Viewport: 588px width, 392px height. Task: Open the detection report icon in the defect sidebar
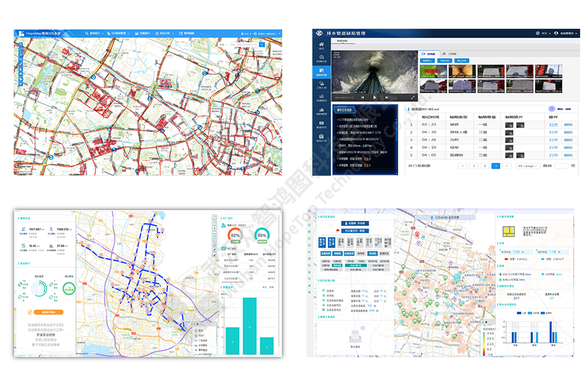pyautogui.click(x=321, y=98)
